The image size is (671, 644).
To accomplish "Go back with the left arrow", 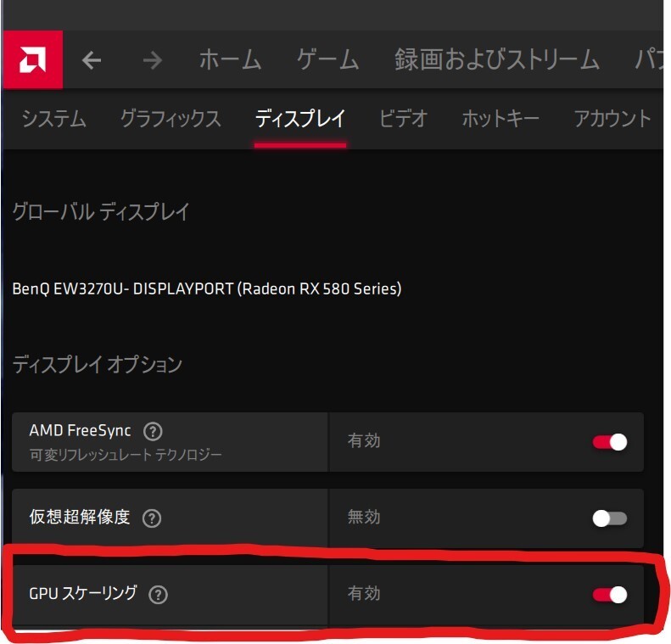I will coord(92,60).
